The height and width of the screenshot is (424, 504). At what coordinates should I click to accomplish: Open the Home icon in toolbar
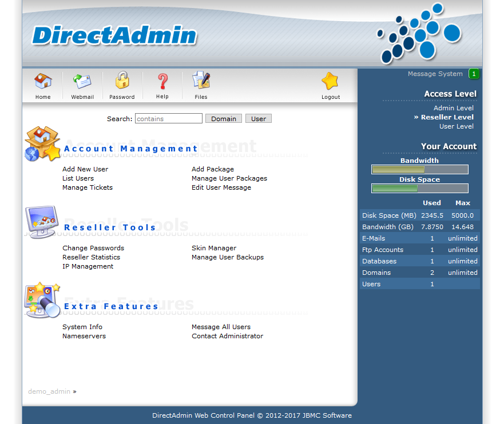click(43, 81)
